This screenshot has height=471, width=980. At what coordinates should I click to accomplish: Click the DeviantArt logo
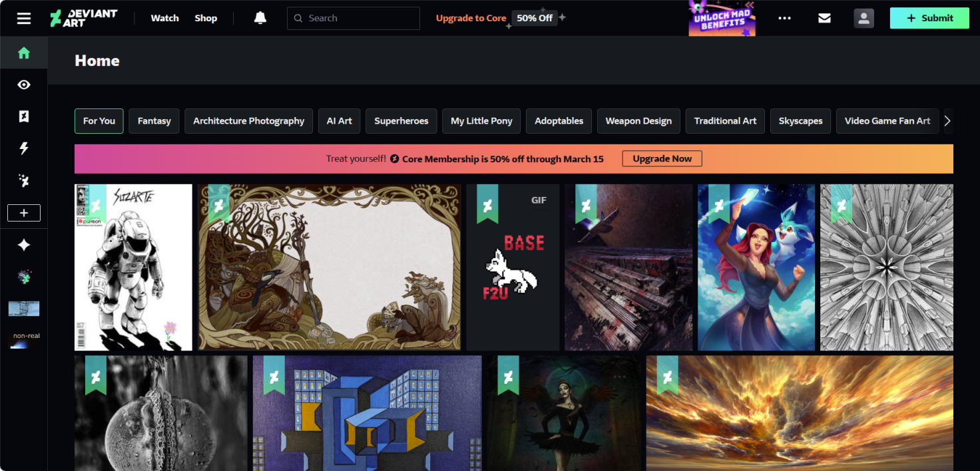pos(84,18)
